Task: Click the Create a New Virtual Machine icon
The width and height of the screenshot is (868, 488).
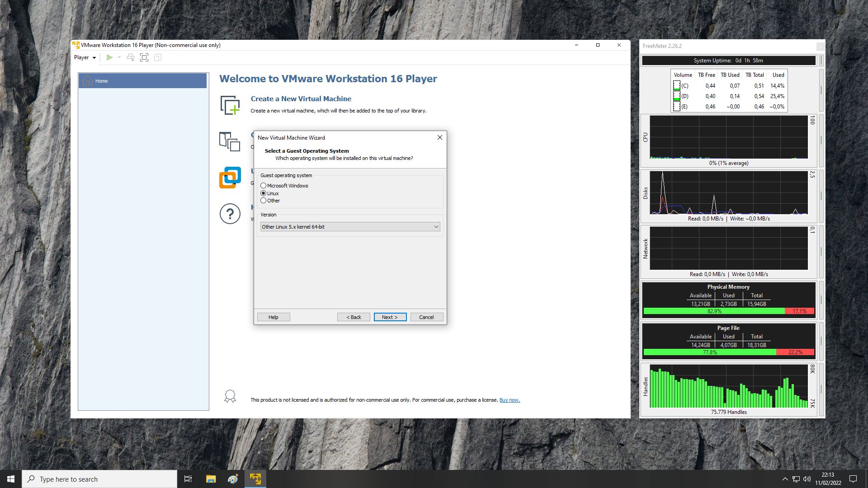Action: click(x=230, y=105)
